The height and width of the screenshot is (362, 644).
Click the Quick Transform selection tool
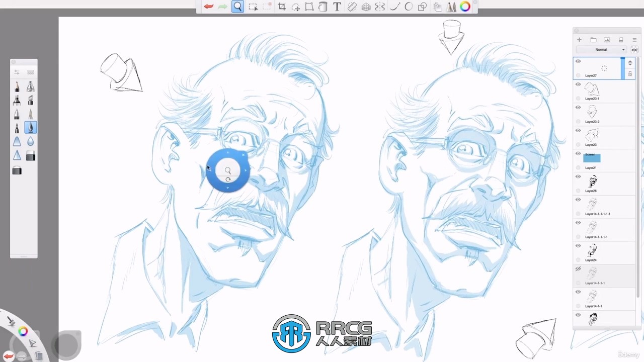[x=267, y=7]
